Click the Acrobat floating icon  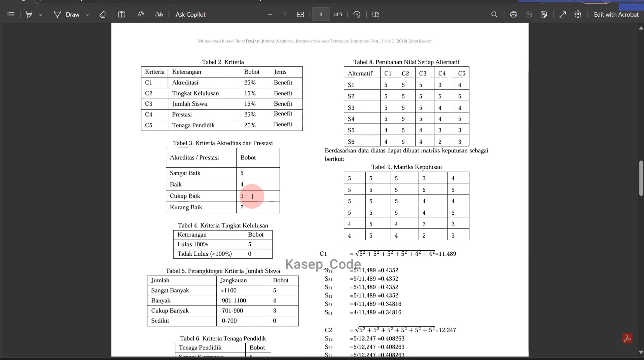[627, 338]
